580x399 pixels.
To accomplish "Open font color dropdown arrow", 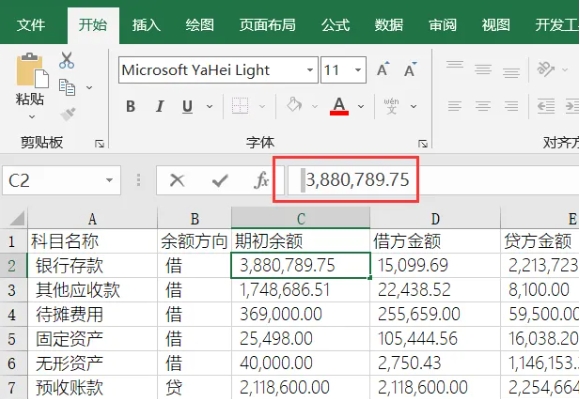I will 361,106.
